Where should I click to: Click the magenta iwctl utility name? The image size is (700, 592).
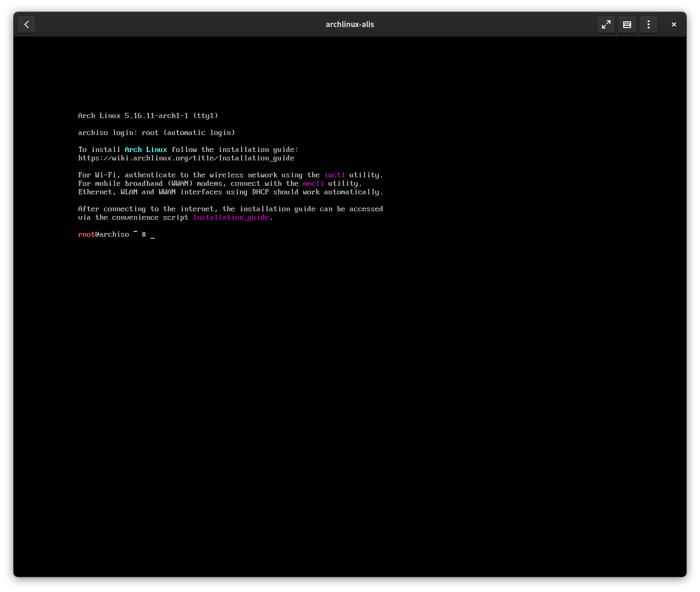(334, 175)
